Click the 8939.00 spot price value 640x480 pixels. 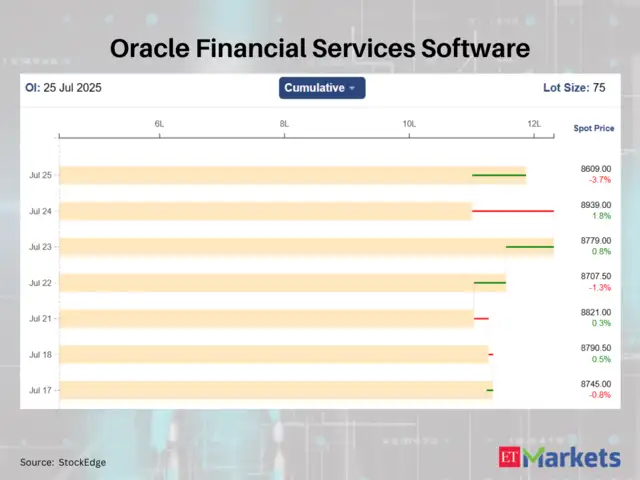pos(595,205)
